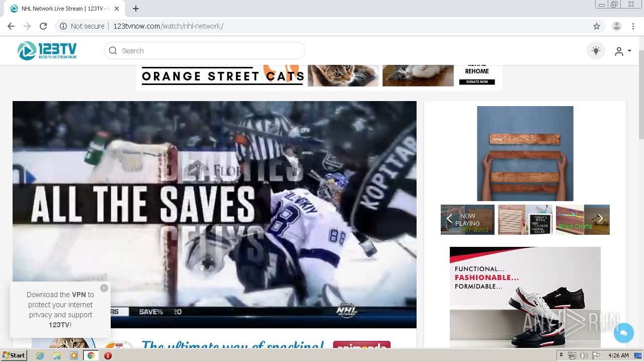Click the red Opera taskbar icon
Image resolution: width=644 pixels, height=362 pixels.
[108, 355]
